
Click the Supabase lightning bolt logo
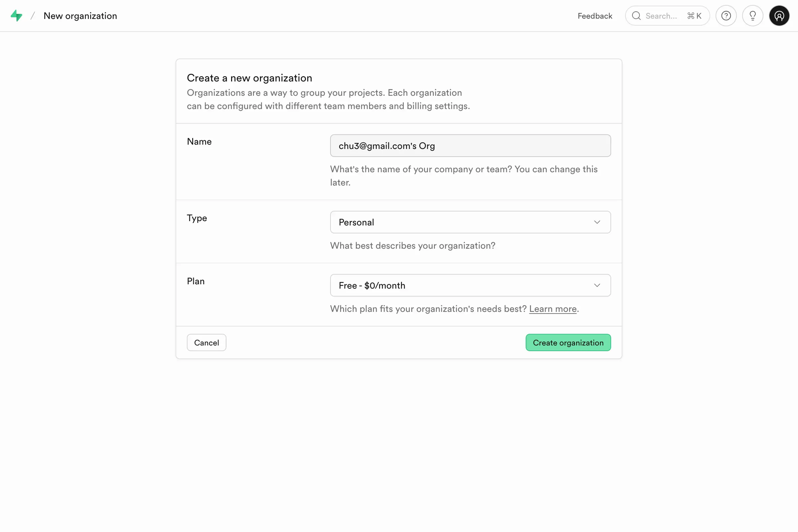click(16, 16)
